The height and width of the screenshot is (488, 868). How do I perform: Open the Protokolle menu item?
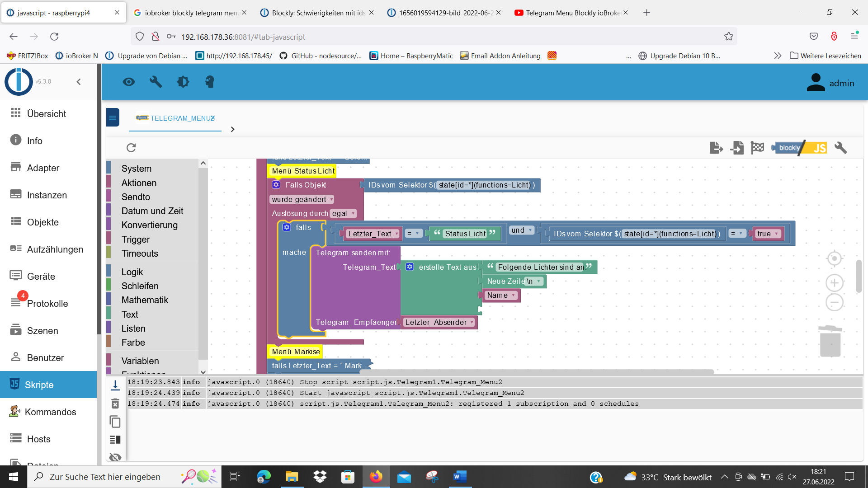point(47,304)
